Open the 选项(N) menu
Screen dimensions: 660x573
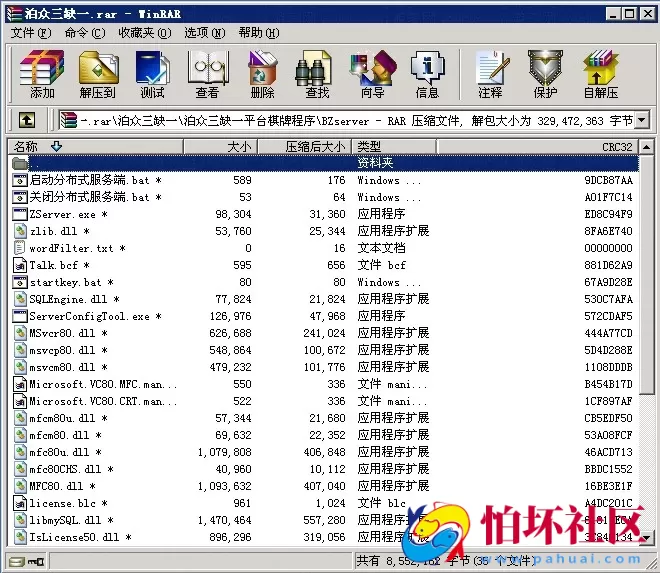205,33
